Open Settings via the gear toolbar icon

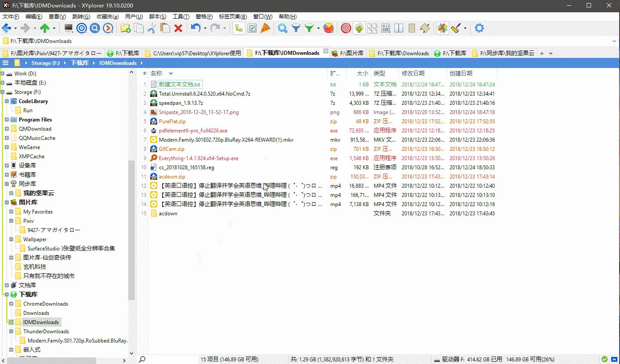pyautogui.click(x=479, y=28)
